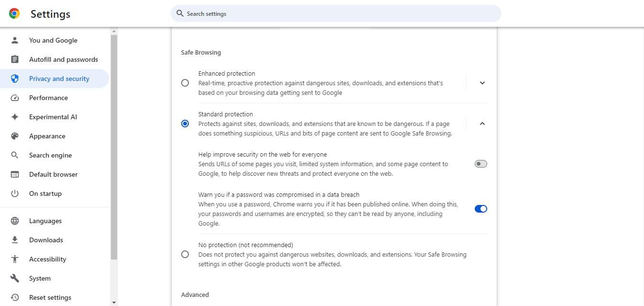Click the Downloads icon in the sidebar
Screen dimensions: 644x306
pyautogui.click(x=15, y=240)
